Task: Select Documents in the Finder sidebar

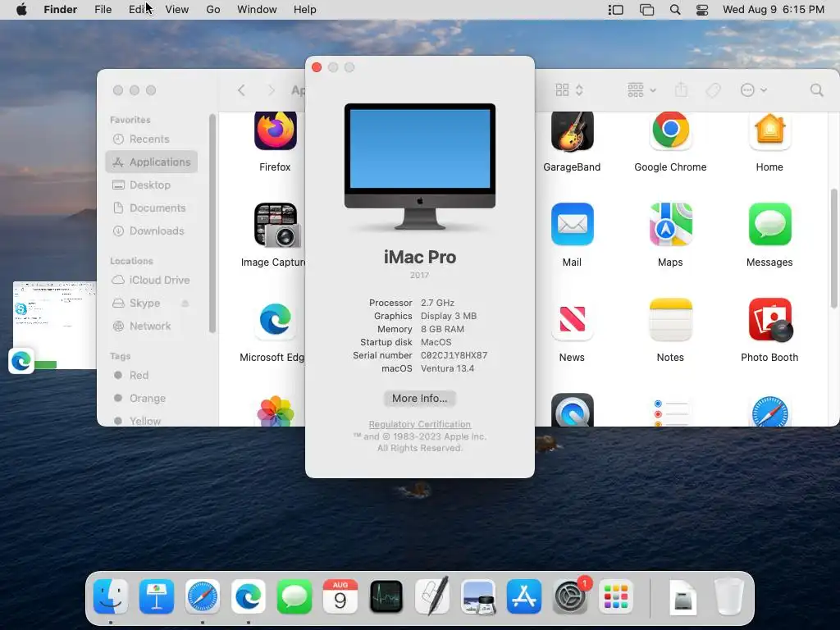Action: pos(152,208)
